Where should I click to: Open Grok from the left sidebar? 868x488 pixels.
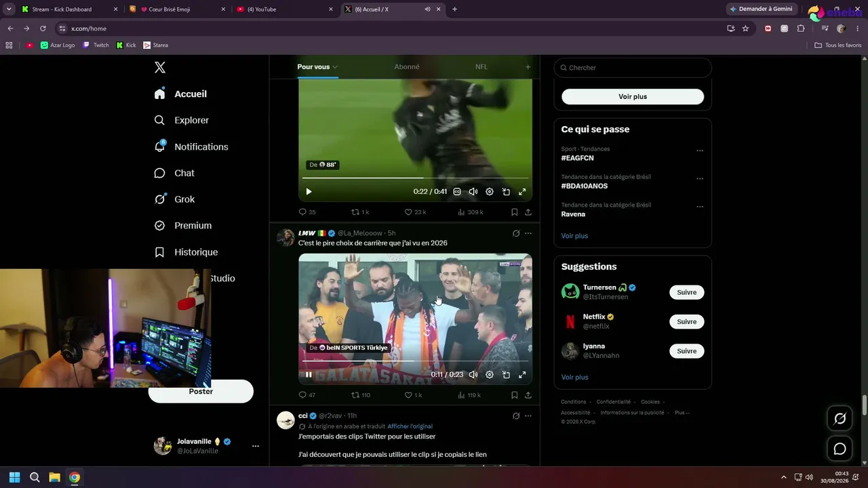[174, 199]
